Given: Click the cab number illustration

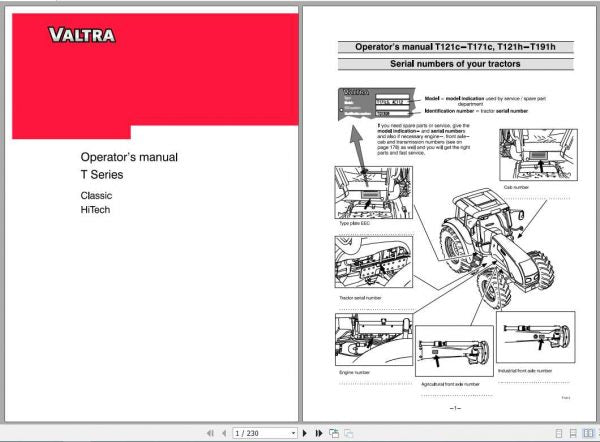Looking at the screenshot, I should point(538,155).
